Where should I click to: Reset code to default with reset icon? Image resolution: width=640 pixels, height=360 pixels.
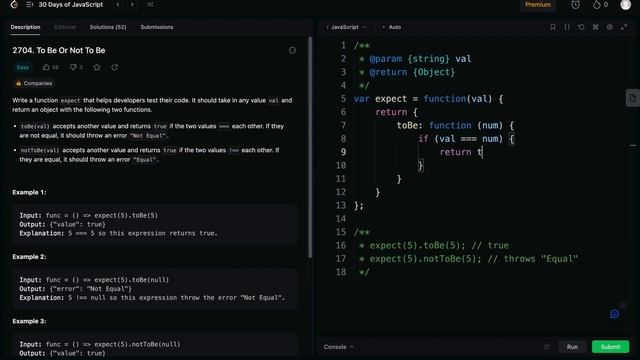coord(581,27)
